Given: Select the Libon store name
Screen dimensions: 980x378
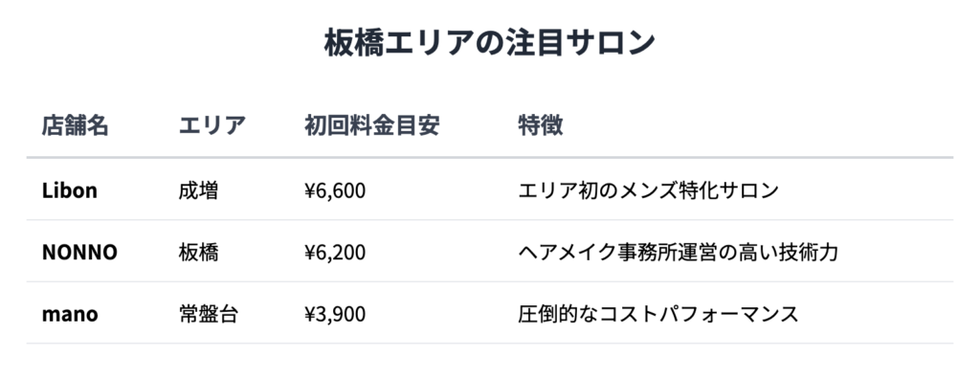Looking at the screenshot, I should coord(69,190).
